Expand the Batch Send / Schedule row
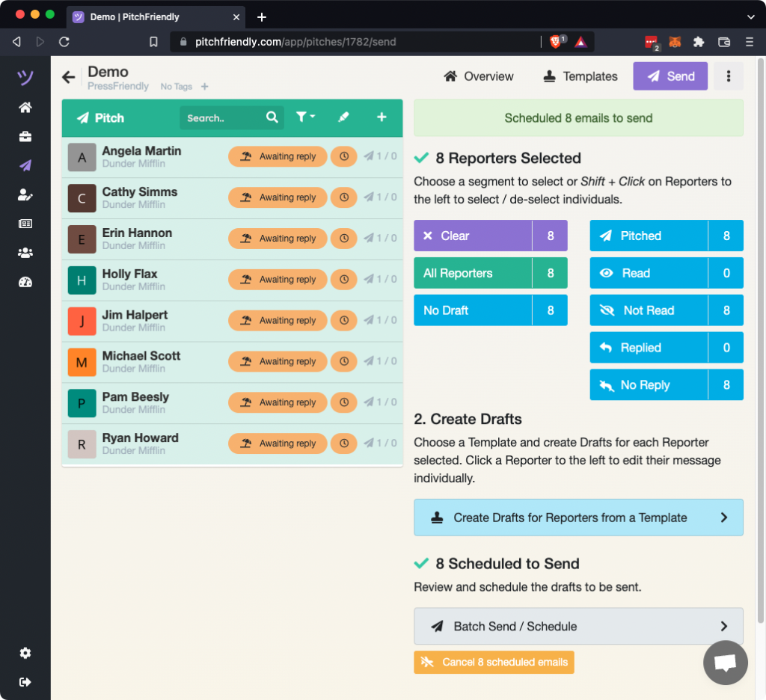Image resolution: width=766 pixels, height=700 pixels. pyautogui.click(x=578, y=627)
